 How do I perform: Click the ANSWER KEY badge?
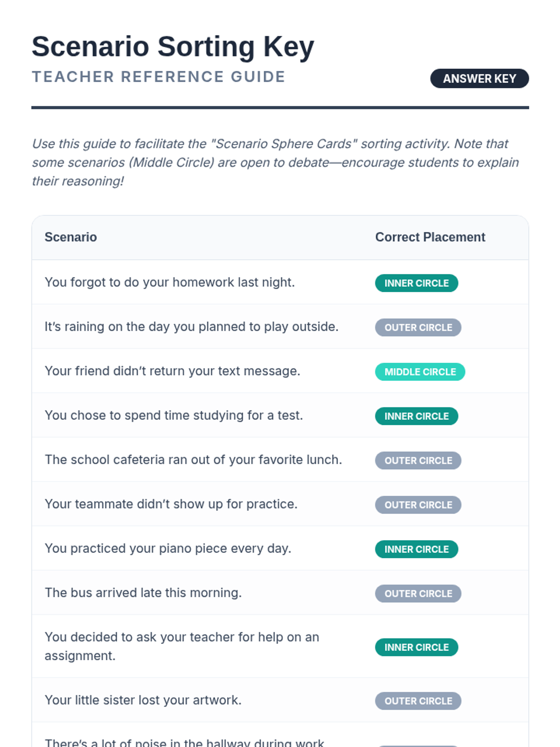click(479, 78)
